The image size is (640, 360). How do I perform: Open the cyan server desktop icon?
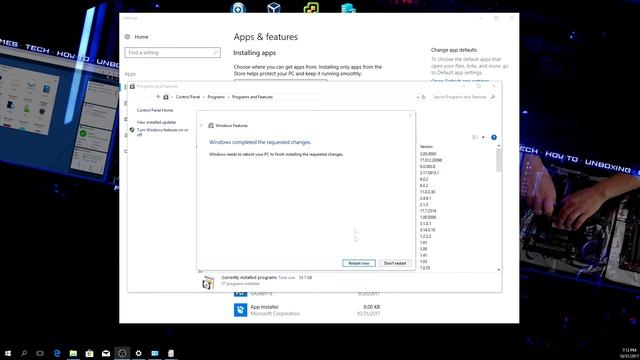(348, 8)
